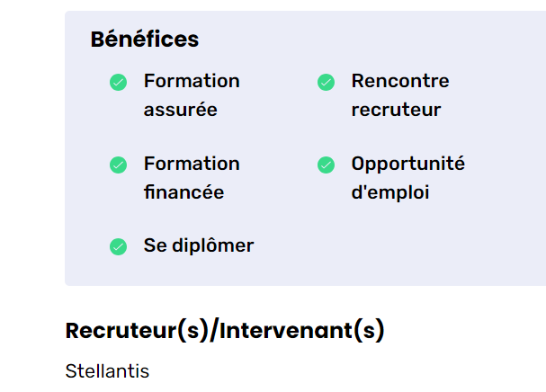Click the Recruteur(s)/Intervenant(s) heading
The image size is (546, 392).
coord(225,330)
